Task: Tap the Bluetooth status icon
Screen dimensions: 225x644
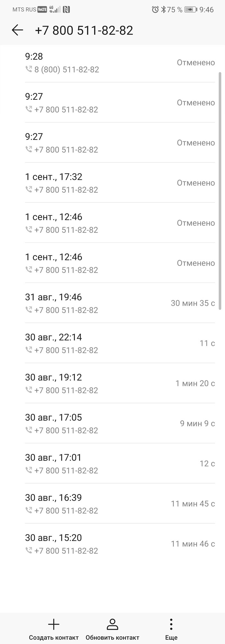Action: [x=163, y=10]
